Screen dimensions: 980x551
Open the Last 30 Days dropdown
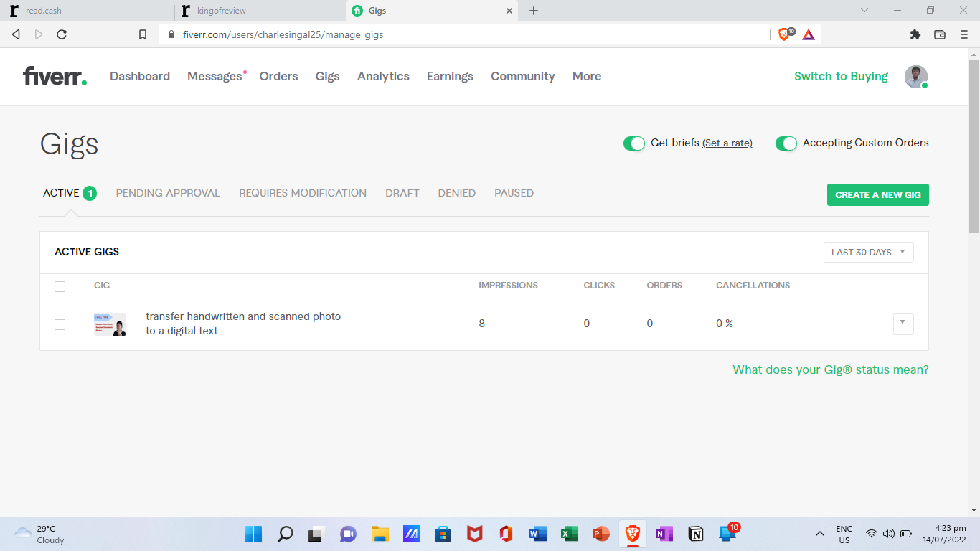point(868,252)
